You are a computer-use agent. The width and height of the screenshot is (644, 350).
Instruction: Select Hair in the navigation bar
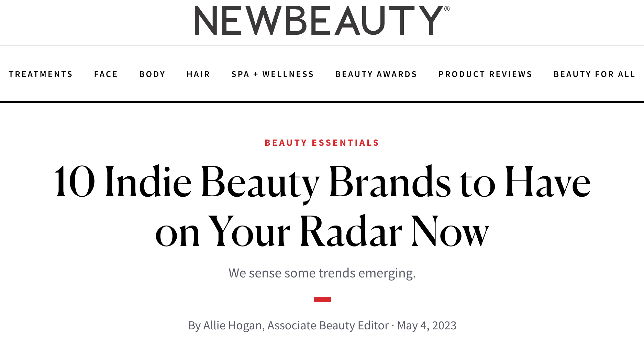tap(198, 74)
